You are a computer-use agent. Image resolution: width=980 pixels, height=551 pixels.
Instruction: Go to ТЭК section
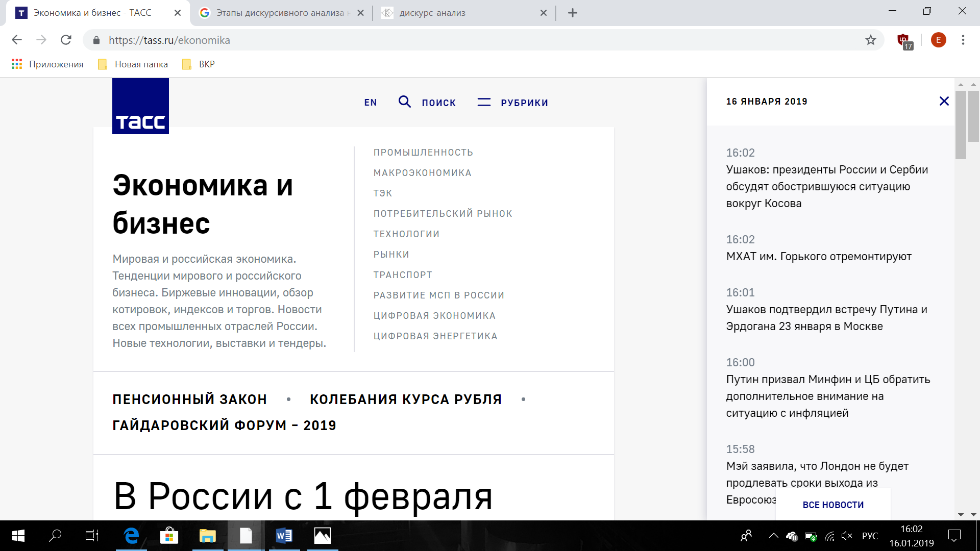[383, 193]
